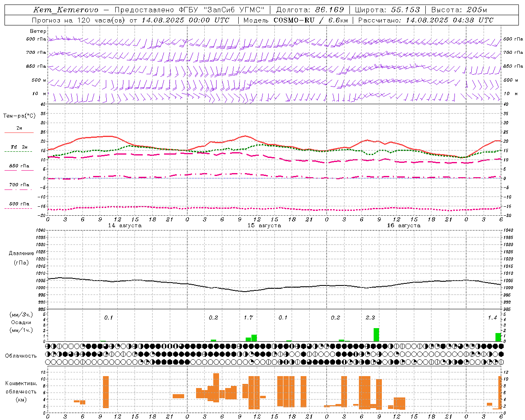Select the "Прогноз на 120 часа(ов)" forecast text
Screen dimensions: 525x420
click(x=79, y=20)
